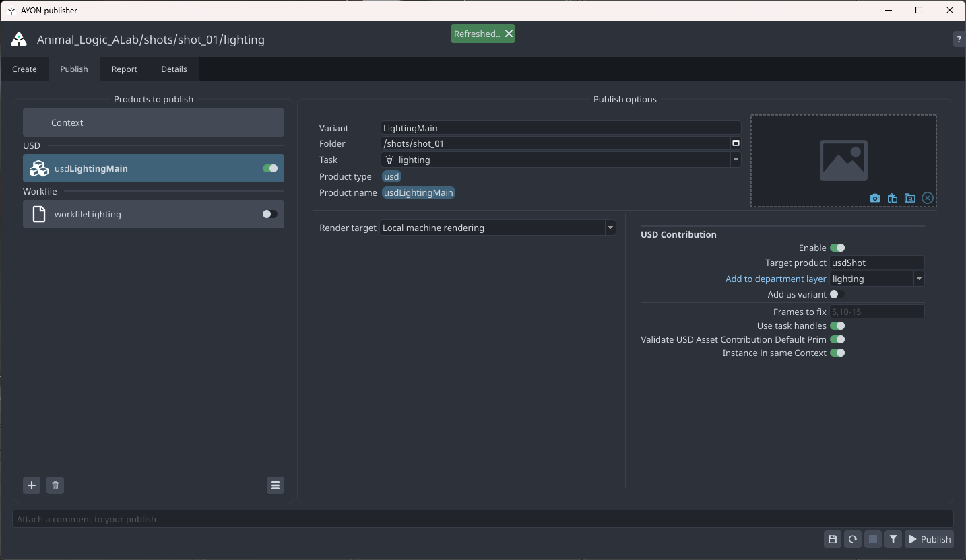Viewport: 966px width, 560px height.
Task: Click the publish comment input field
Action: [482, 519]
